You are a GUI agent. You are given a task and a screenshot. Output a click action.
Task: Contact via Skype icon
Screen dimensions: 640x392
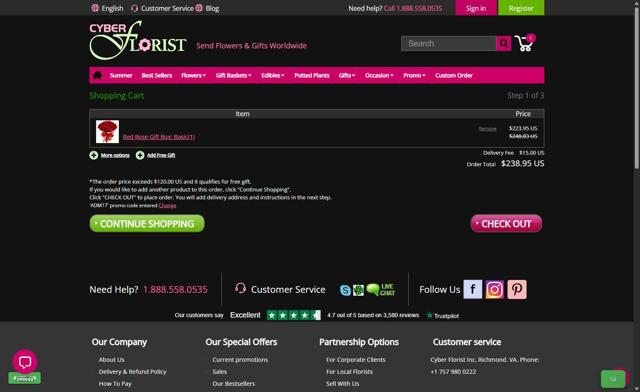345,290
